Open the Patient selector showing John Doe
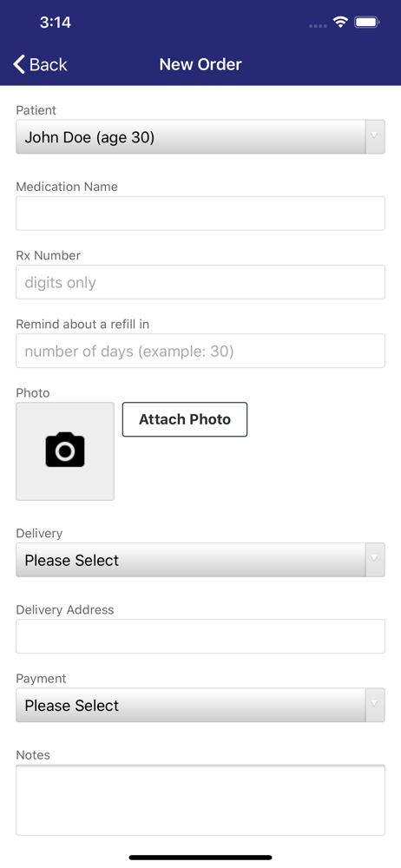The image size is (401, 868). 200,137
